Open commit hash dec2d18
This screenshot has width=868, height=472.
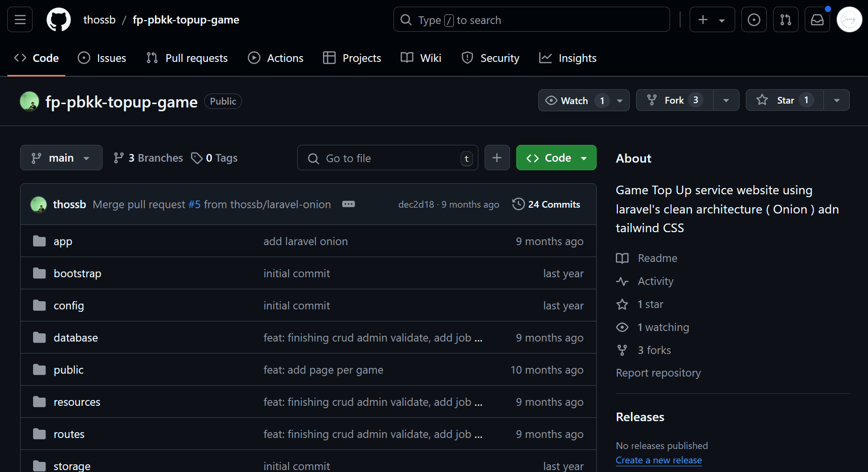pos(416,204)
